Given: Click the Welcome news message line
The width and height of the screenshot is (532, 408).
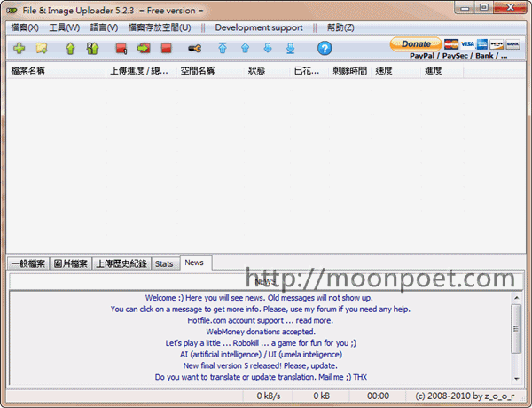Looking at the screenshot, I should point(259,298).
